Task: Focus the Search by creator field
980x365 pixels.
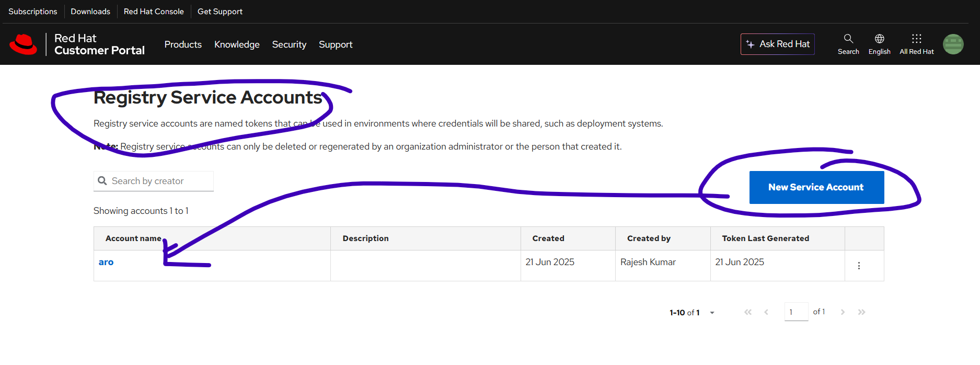Action: click(x=154, y=181)
